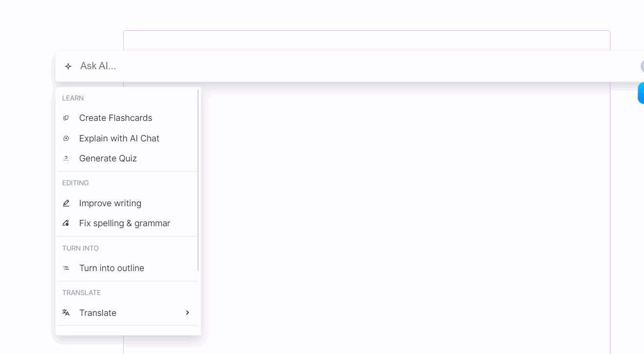Click the Turn into outline list icon
Viewport: 644px width, 354px height.
(x=66, y=268)
